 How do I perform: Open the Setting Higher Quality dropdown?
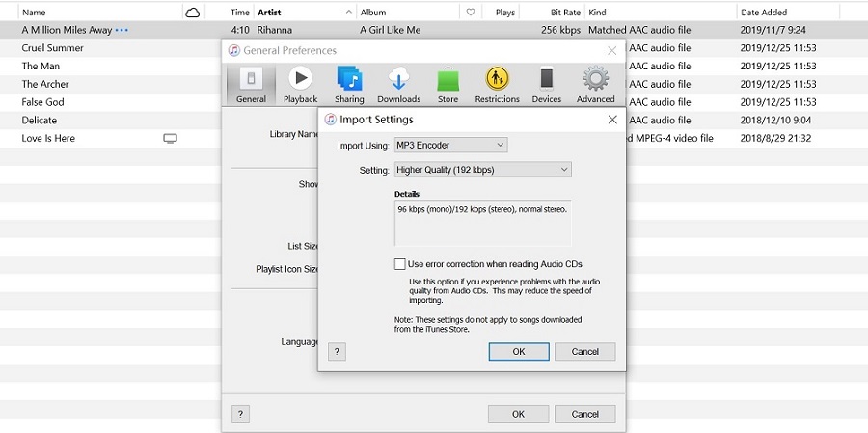(482, 170)
